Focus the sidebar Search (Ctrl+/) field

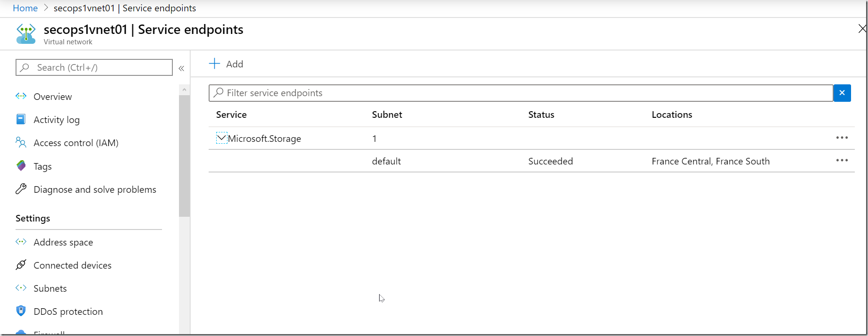[94, 67]
